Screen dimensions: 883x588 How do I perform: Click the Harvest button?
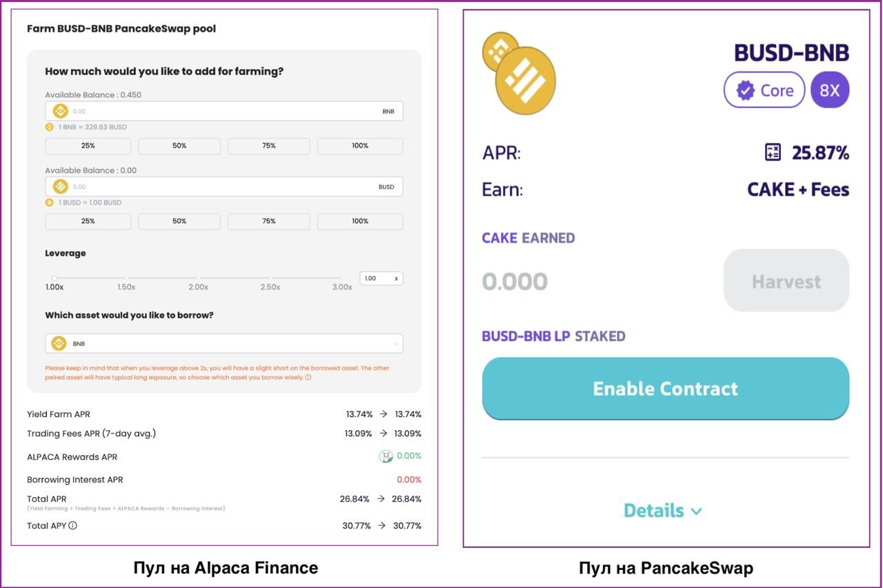(x=786, y=281)
